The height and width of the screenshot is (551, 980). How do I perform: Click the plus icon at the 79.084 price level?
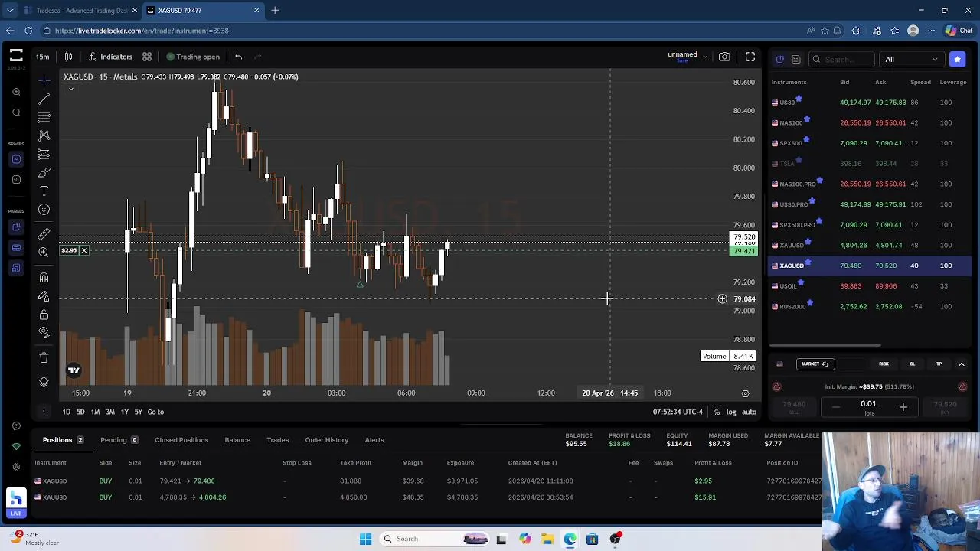722,299
